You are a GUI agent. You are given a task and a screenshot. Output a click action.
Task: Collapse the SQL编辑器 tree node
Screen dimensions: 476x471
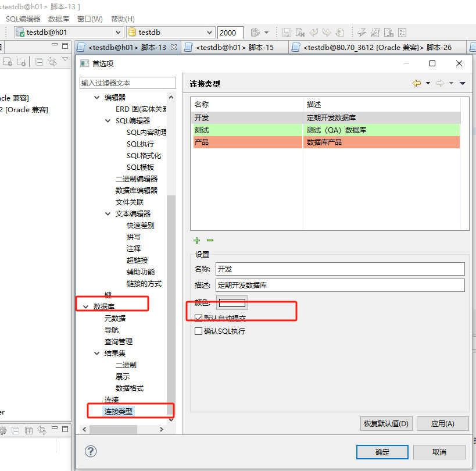(x=108, y=121)
